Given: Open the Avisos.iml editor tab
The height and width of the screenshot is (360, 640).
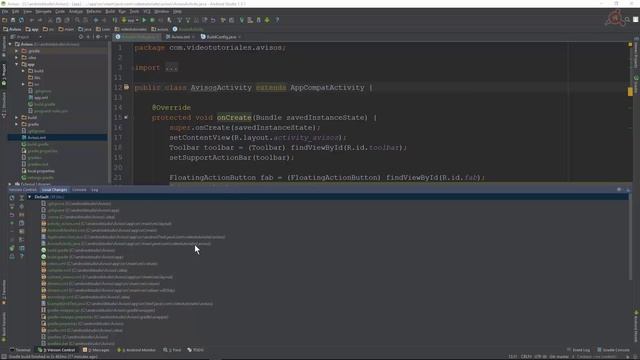Looking at the screenshot, I should pos(180,37).
